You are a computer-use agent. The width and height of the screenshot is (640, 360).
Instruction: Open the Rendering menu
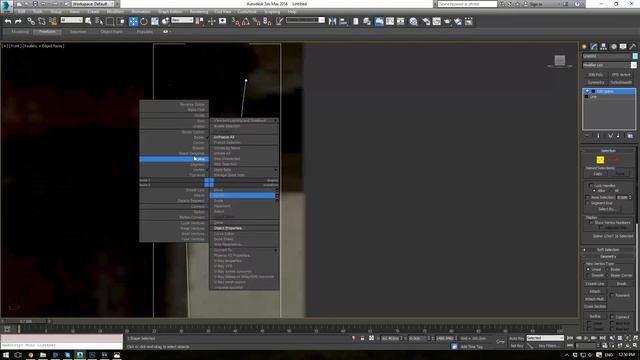198,12
